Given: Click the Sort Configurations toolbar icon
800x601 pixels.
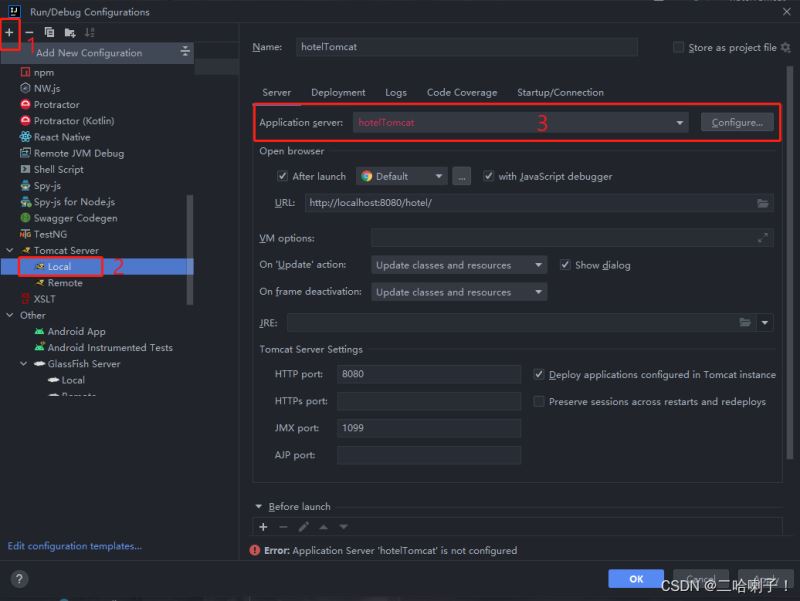Looking at the screenshot, I should click(89, 32).
